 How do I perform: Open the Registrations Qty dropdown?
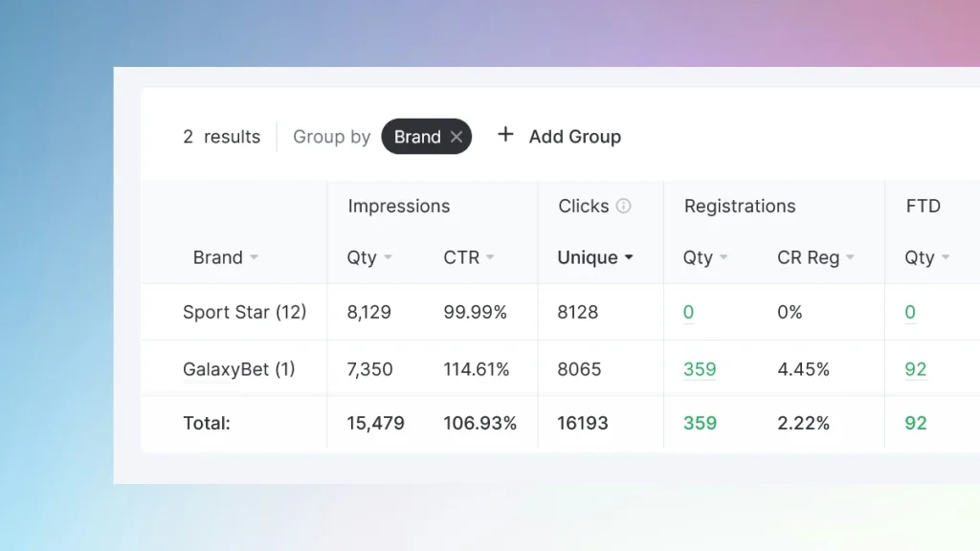click(726, 257)
